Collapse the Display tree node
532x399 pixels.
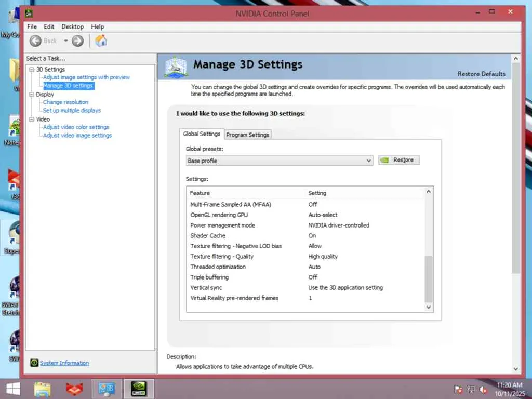[x=32, y=95]
